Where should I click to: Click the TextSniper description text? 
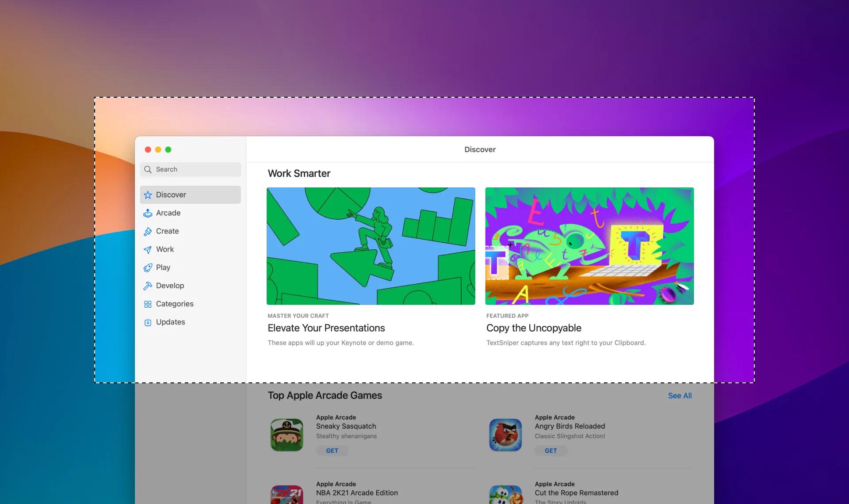566,343
